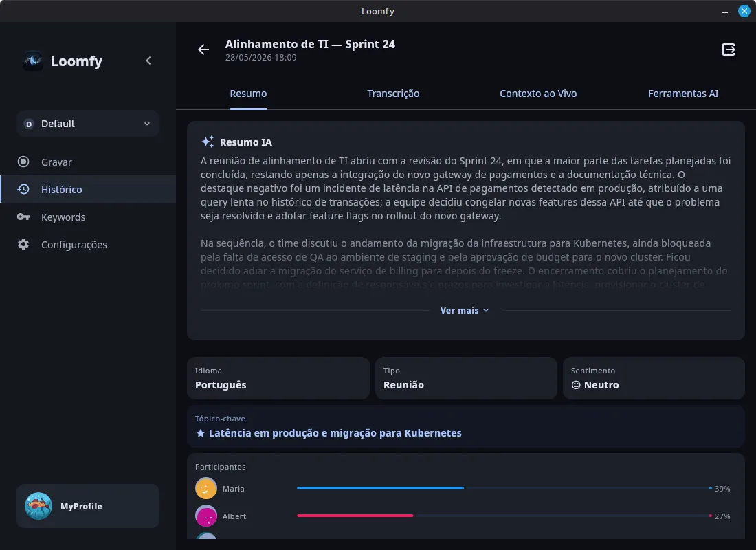Close the Loomfy window

(x=744, y=11)
